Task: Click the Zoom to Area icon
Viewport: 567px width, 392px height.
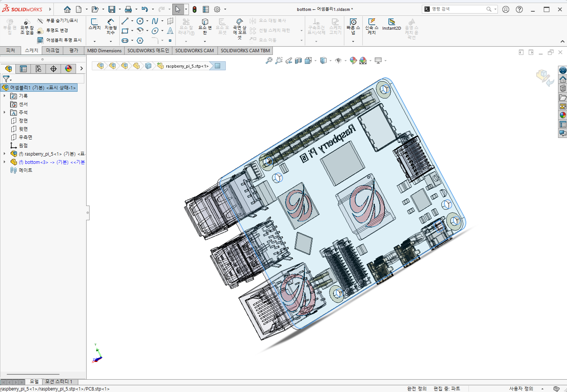Action: (x=279, y=61)
